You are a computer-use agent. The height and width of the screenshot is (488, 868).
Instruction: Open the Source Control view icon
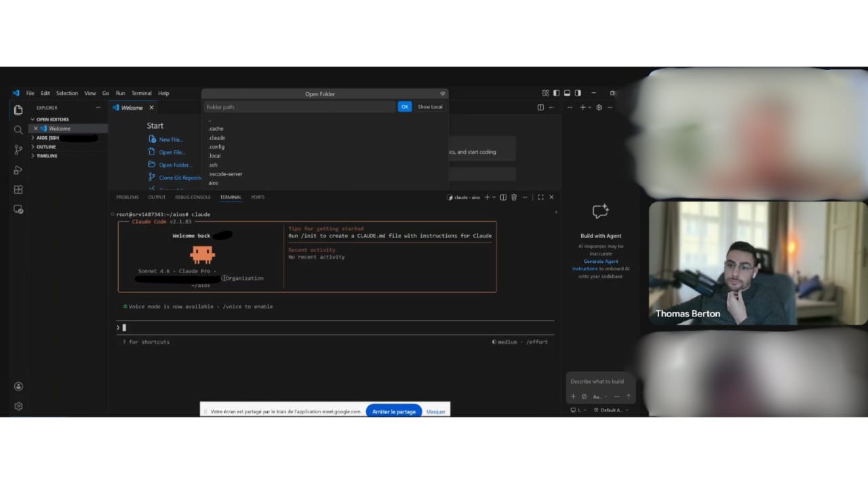(18, 150)
